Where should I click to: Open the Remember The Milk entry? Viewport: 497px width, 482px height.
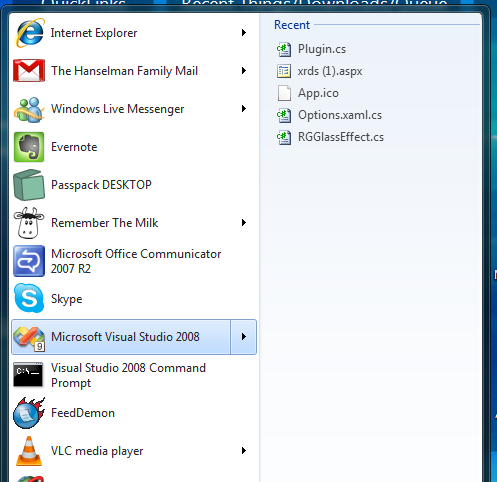(104, 223)
